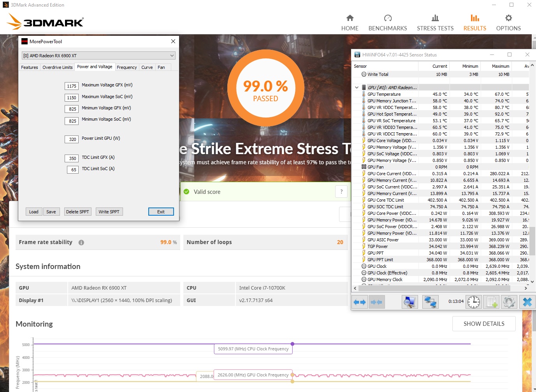Select the GPU Hot Spot Temperature row

[441, 114]
